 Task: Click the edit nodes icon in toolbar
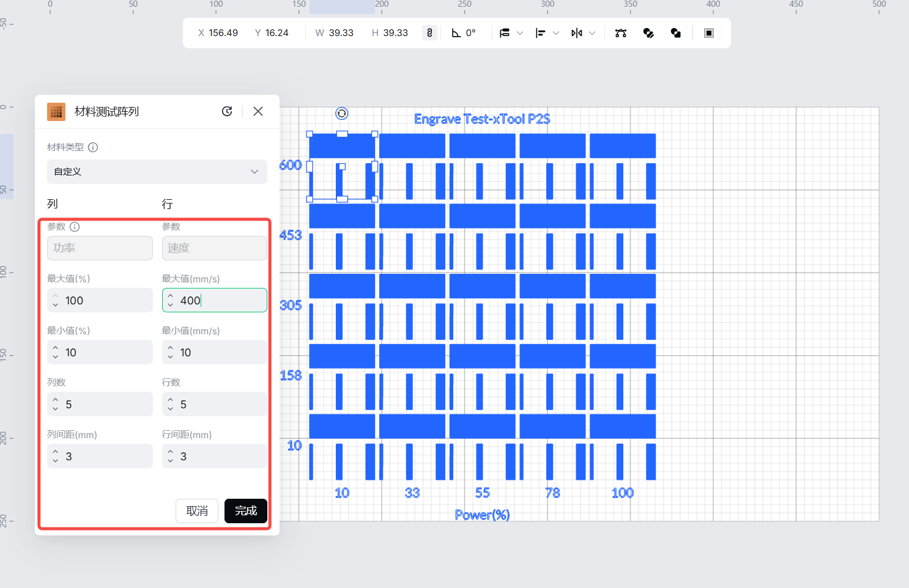pyautogui.click(x=621, y=33)
